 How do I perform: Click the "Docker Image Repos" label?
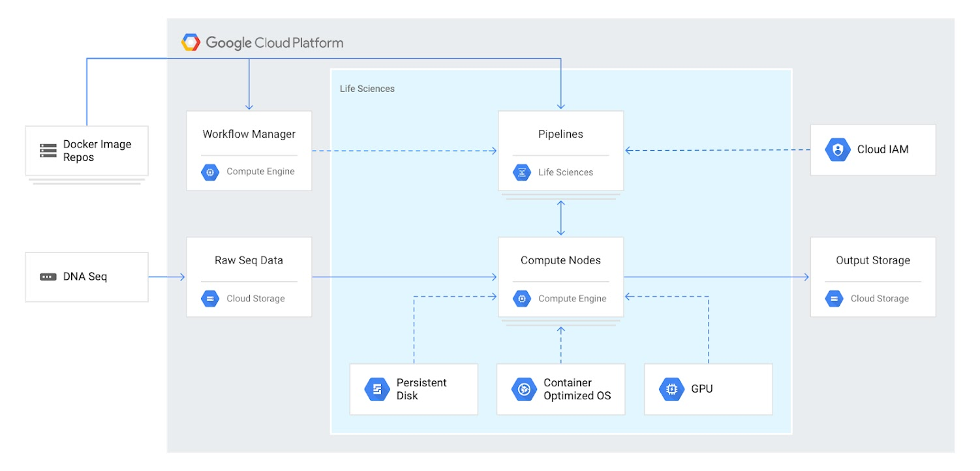tap(97, 151)
